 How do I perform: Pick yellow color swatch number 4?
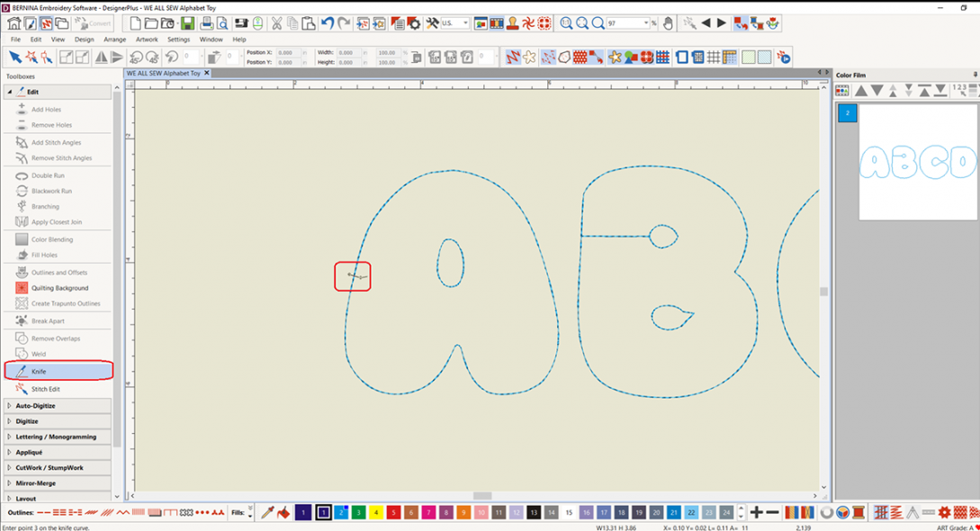pyautogui.click(x=376, y=512)
